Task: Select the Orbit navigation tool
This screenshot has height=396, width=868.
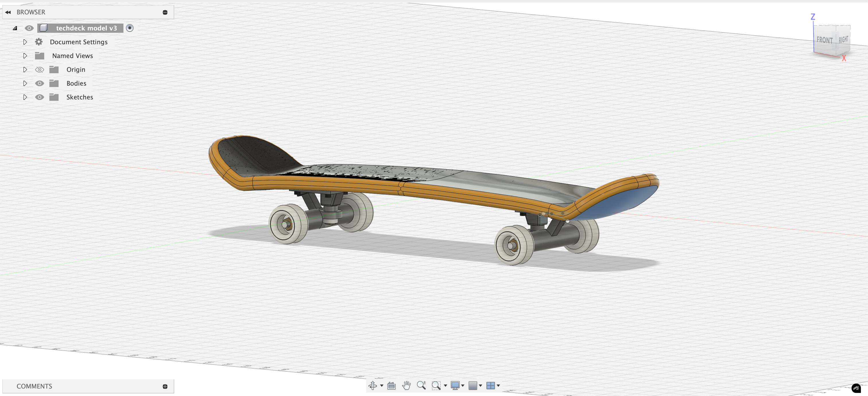Action: point(372,385)
